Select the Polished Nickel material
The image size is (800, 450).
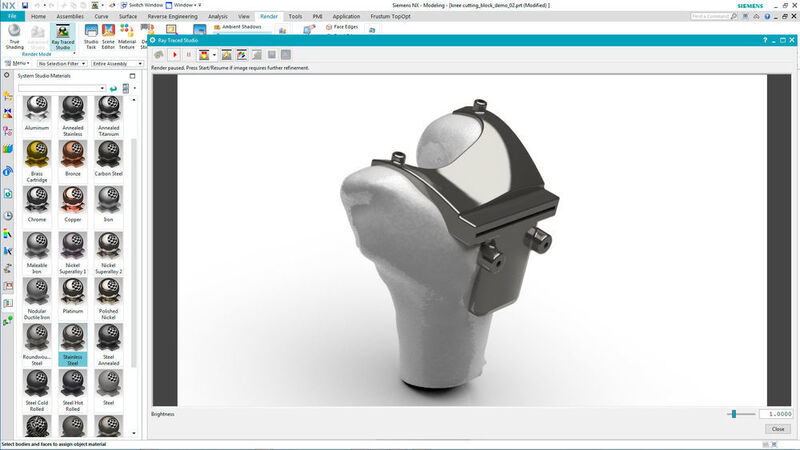[x=108, y=299]
